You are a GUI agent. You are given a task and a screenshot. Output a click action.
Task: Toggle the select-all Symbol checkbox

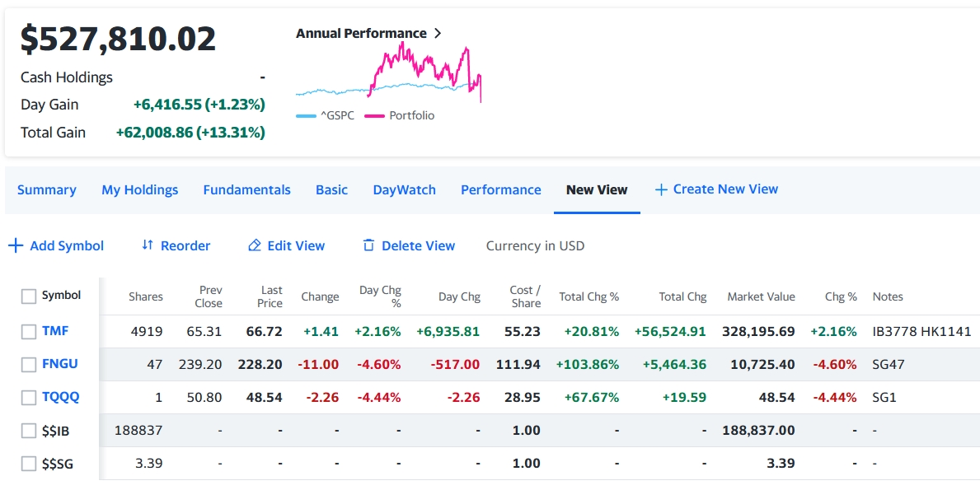click(x=29, y=296)
